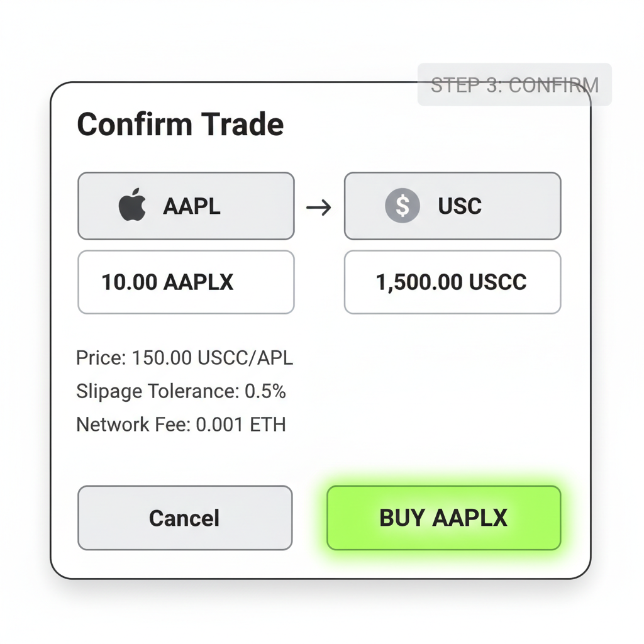
Task: Cancel the trade
Action: click(x=184, y=518)
